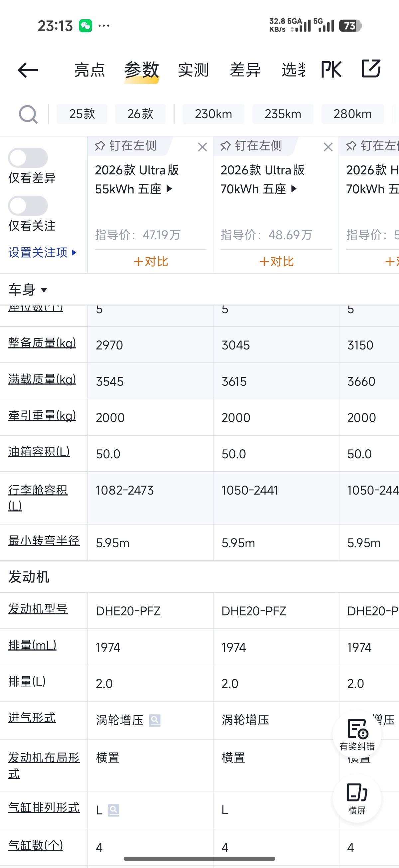Tap the back arrow icon
399x868 pixels.
[x=28, y=70]
